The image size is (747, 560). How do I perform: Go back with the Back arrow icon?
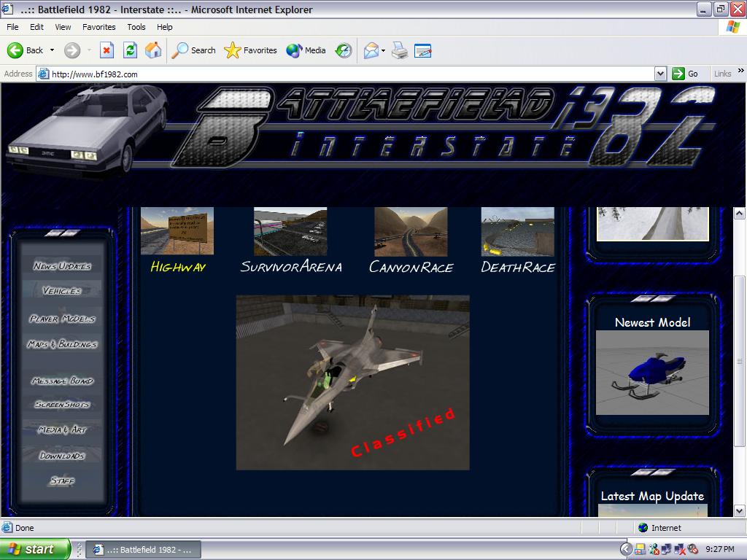(x=15, y=50)
